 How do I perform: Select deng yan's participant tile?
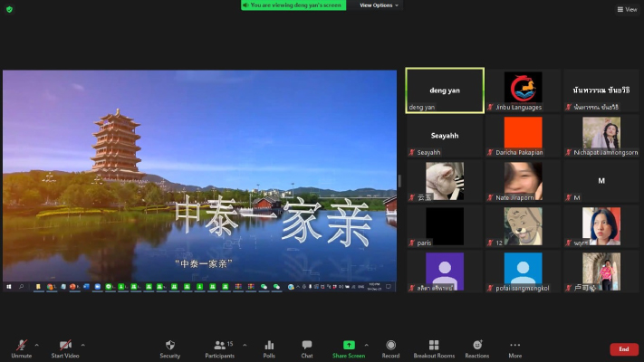[445, 90]
